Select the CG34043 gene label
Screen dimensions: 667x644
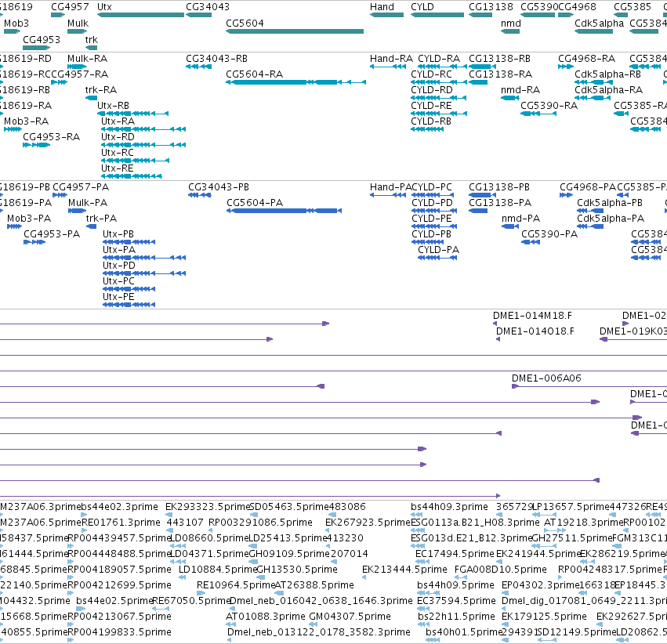pos(208,7)
